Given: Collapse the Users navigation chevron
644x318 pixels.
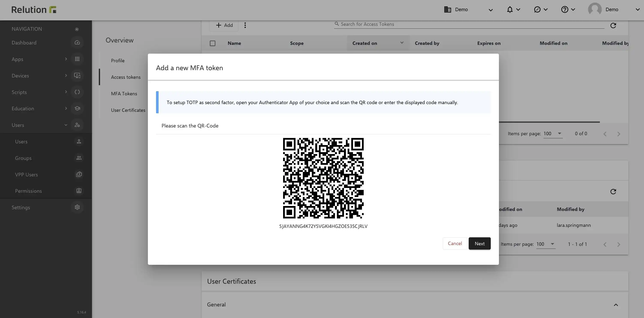Looking at the screenshot, I should tap(66, 125).
